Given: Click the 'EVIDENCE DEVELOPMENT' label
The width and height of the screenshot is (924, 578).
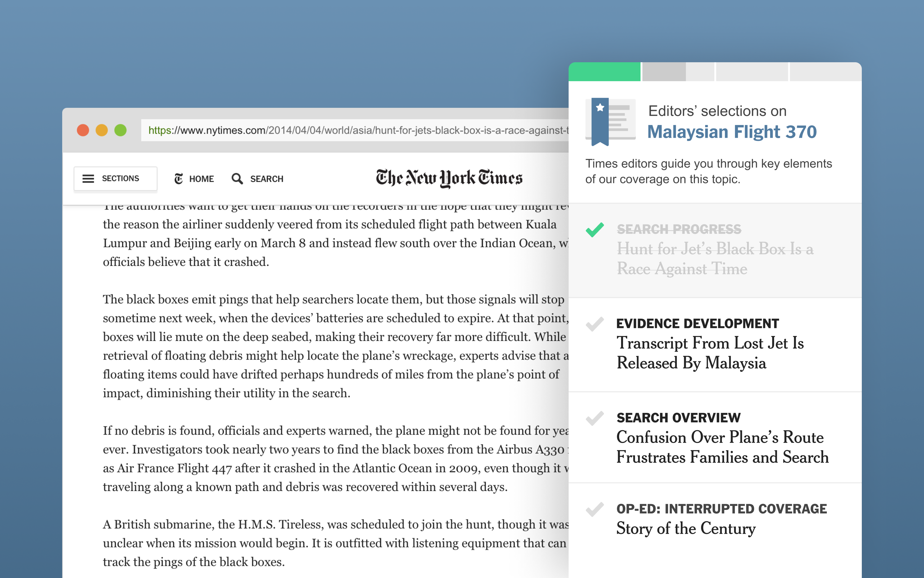Looking at the screenshot, I should [x=698, y=324].
